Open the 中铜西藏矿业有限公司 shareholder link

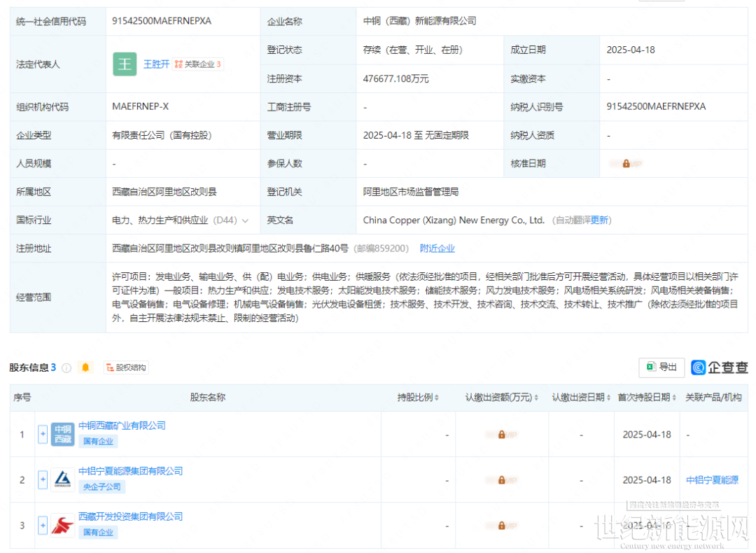(x=122, y=426)
